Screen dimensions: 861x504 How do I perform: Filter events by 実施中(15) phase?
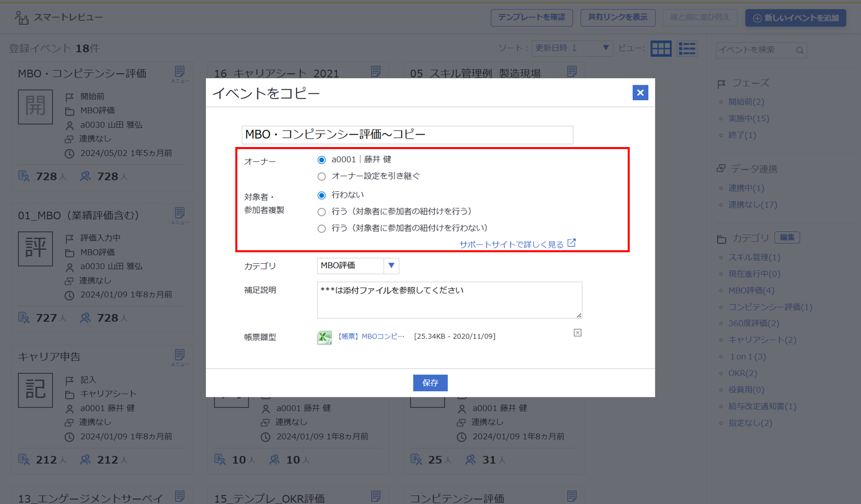click(x=748, y=118)
